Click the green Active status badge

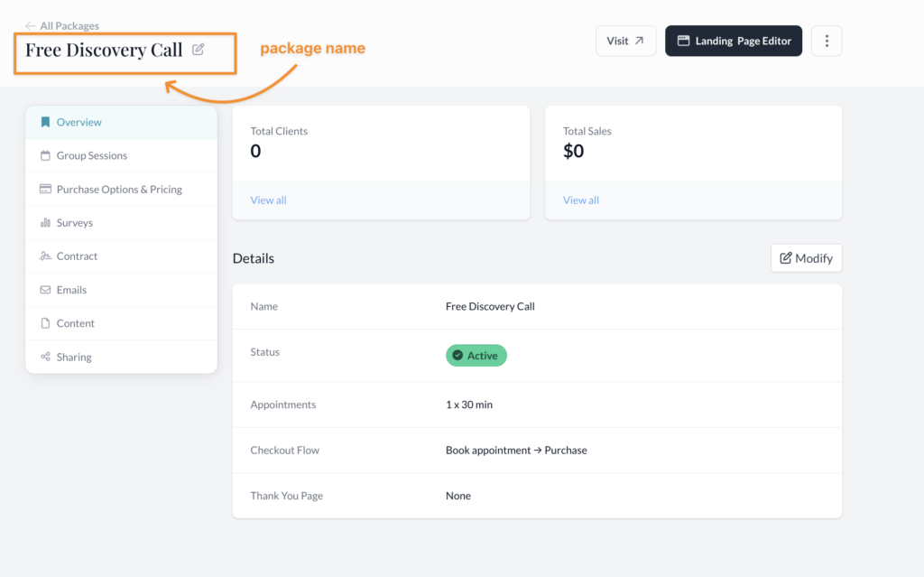click(476, 356)
